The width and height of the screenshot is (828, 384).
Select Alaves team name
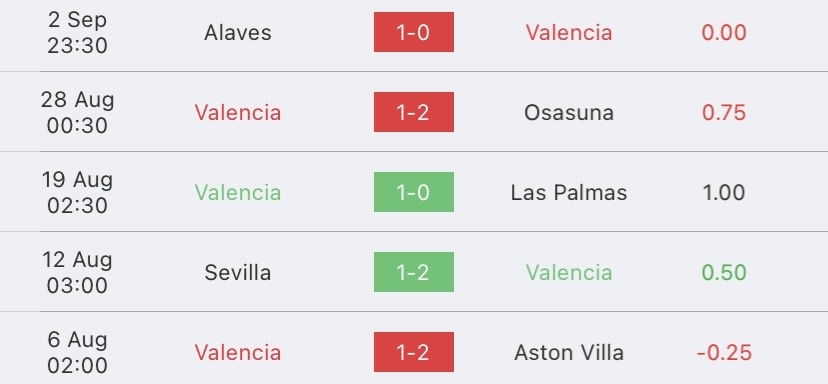click(238, 33)
